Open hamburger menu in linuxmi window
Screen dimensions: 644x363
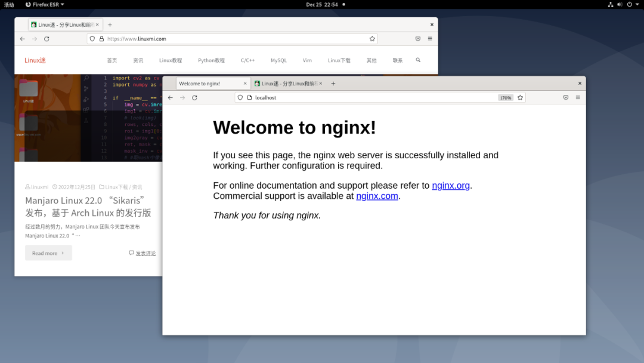click(x=430, y=39)
